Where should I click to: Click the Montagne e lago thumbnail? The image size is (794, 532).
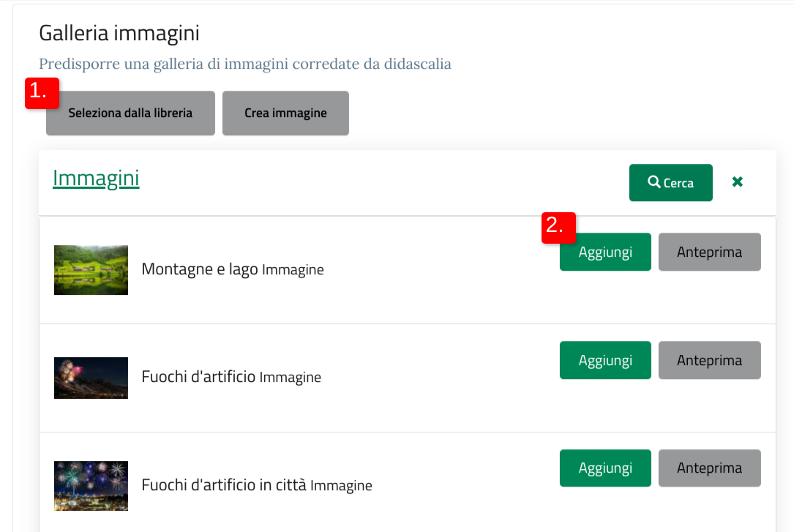(91, 270)
